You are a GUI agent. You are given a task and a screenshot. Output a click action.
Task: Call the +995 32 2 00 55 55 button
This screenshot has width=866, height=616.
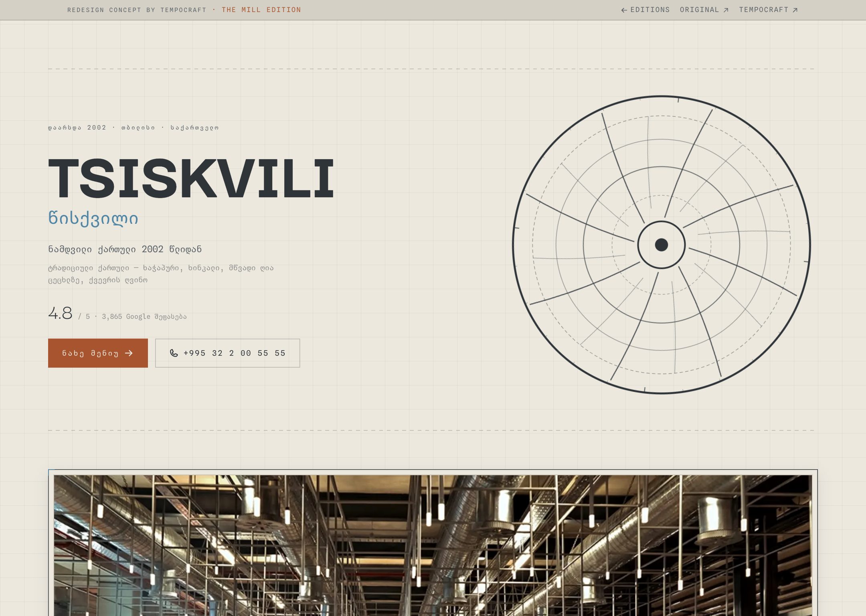[227, 353]
